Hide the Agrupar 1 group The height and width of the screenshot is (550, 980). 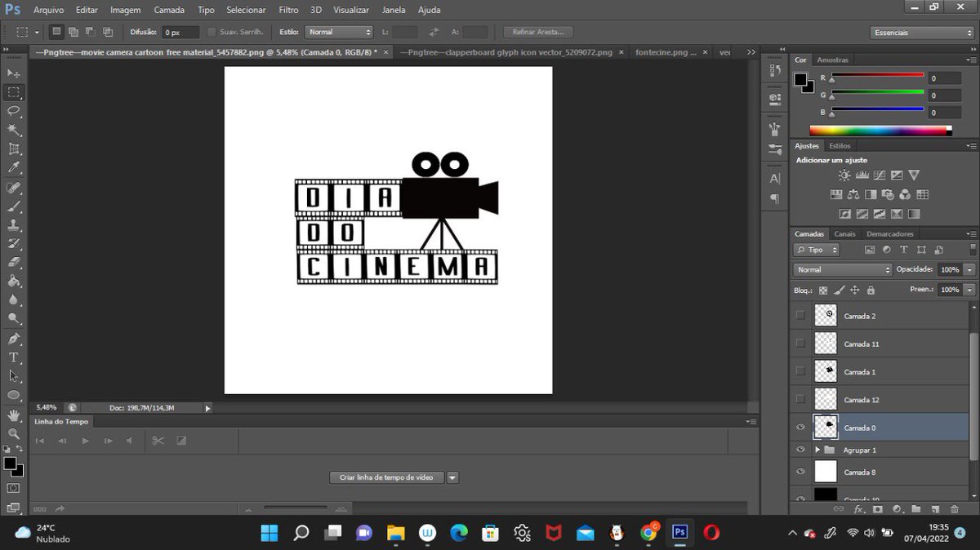coord(800,450)
